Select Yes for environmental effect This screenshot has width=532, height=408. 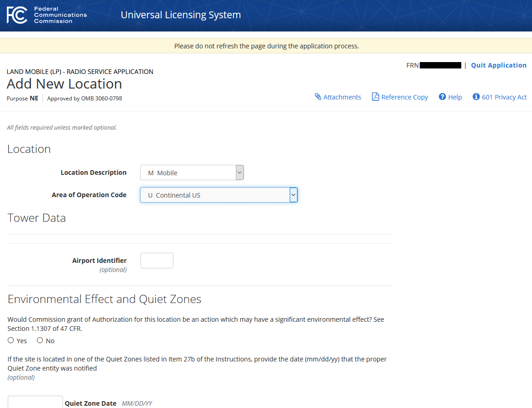[11, 340]
